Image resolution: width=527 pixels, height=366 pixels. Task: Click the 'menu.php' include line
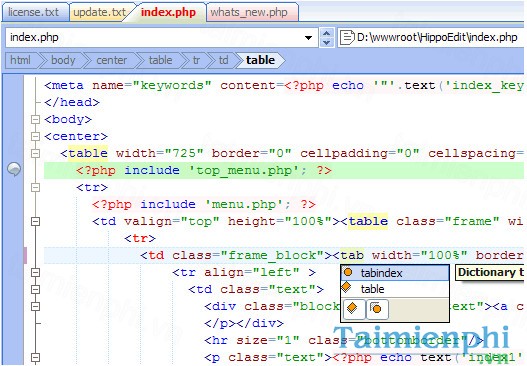tap(204, 205)
